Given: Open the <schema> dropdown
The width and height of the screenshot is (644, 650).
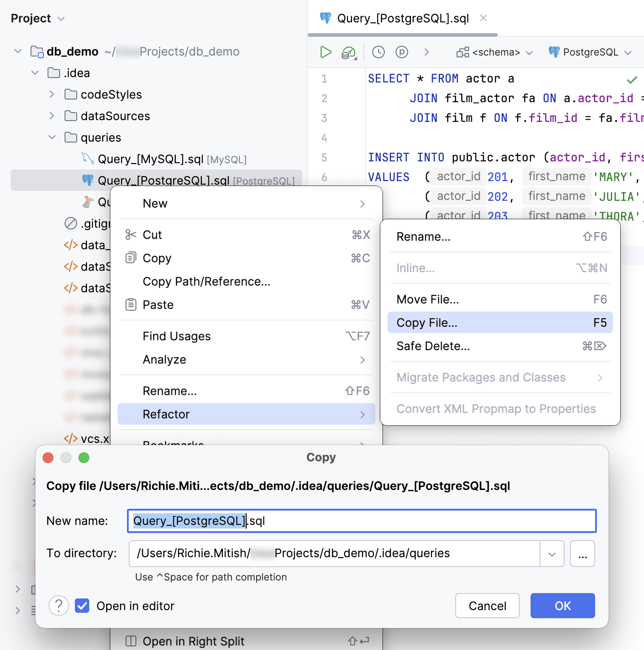Looking at the screenshot, I should tap(494, 52).
